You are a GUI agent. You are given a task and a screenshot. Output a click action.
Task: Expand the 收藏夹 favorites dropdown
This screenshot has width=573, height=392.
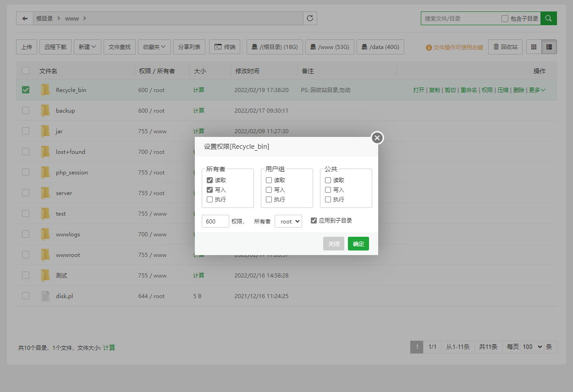pos(154,47)
